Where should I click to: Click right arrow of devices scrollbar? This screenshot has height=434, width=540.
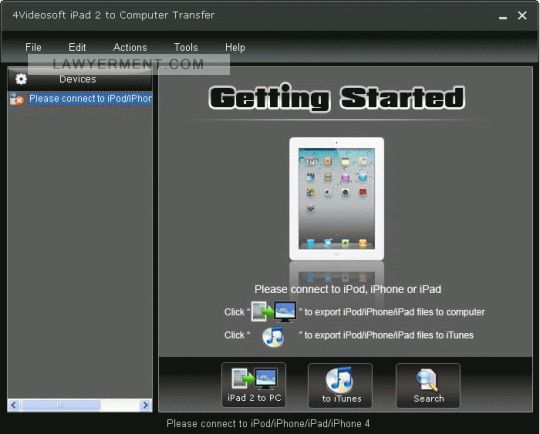tap(146, 405)
